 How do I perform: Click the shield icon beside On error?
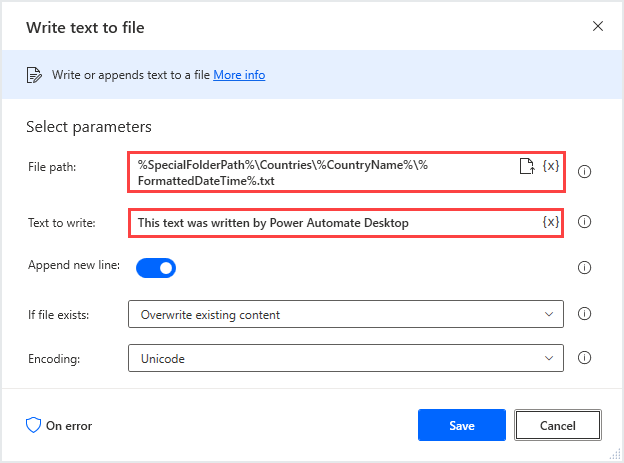point(34,425)
